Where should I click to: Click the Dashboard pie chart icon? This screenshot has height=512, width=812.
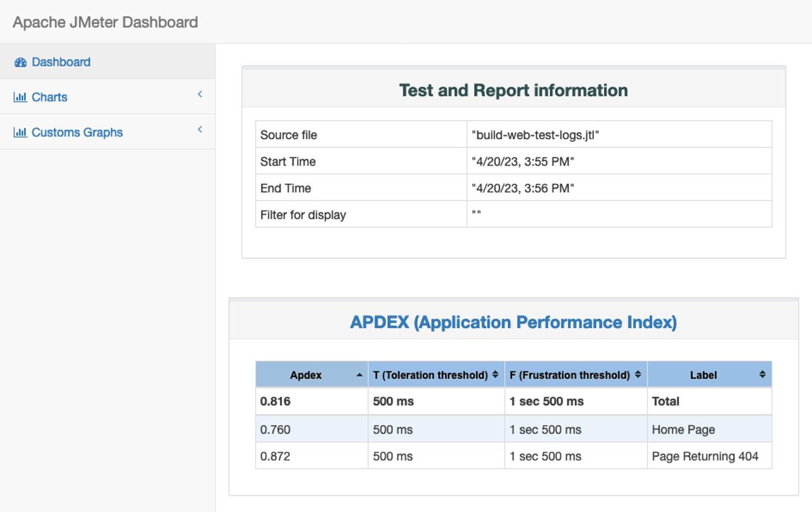pos(21,61)
